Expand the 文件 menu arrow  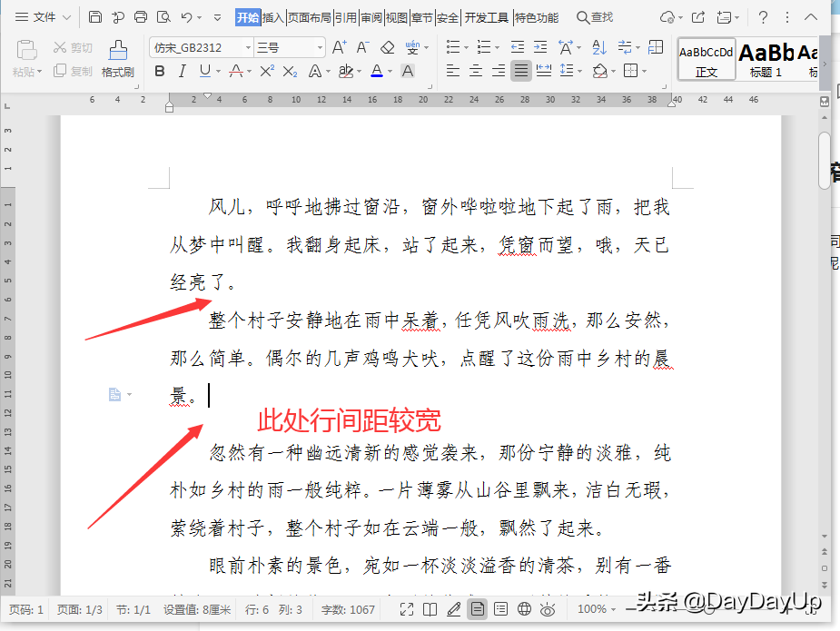(x=66, y=17)
